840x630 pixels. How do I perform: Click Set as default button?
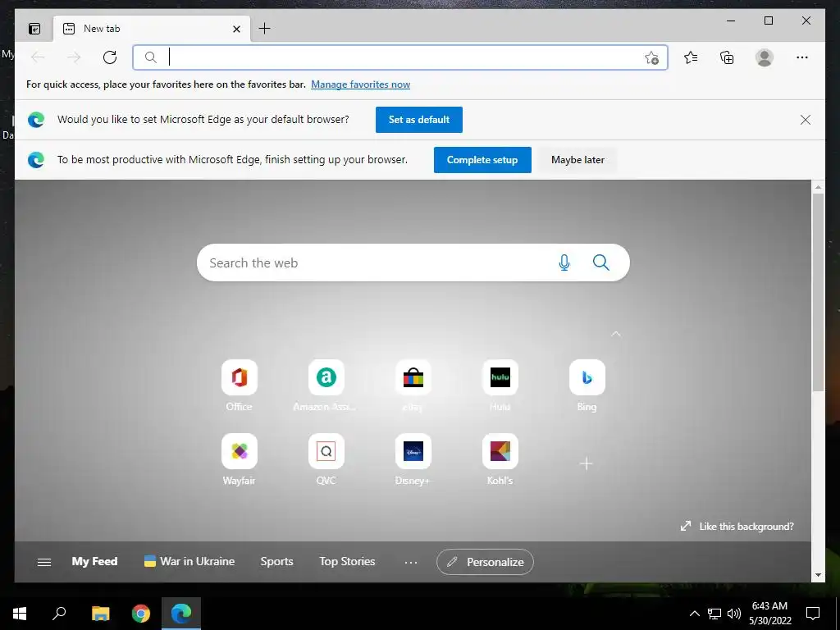(x=419, y=120)
